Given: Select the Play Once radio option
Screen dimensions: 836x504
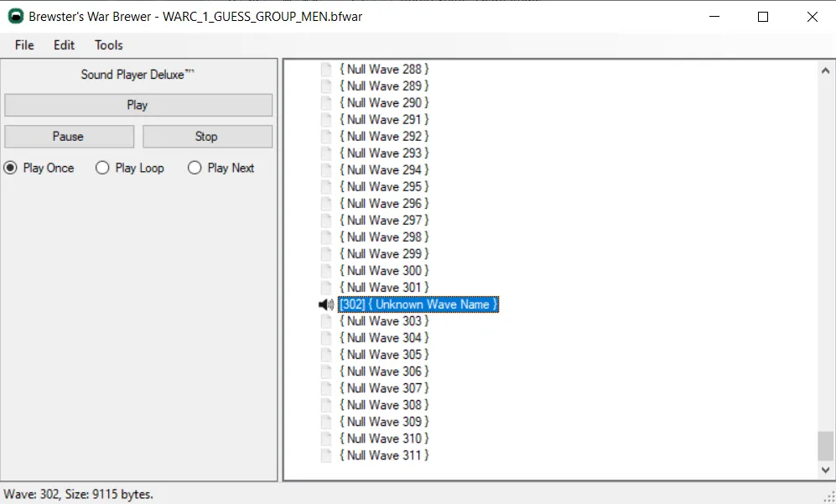Looking at the screenshot, I should point(11,168).
